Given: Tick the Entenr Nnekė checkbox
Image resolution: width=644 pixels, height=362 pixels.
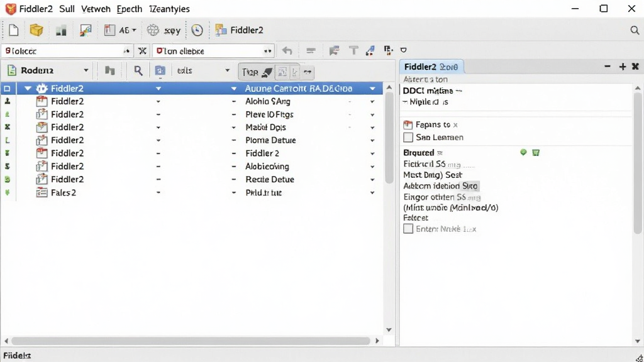Looking at the screenshot, I should (408, 229).
